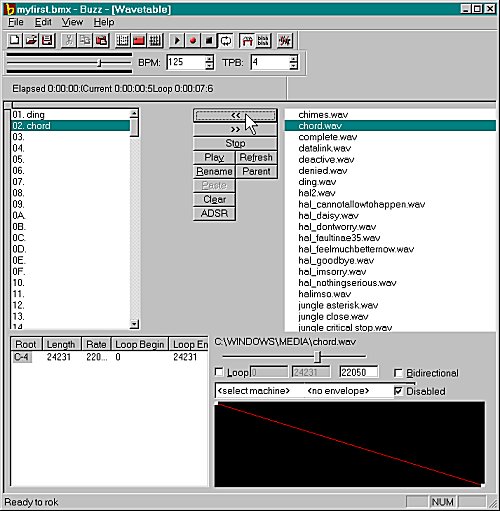This screenshot has height=511, width=500.
Task: Click the << button to load wave into slot
Action: pos(235,115)
